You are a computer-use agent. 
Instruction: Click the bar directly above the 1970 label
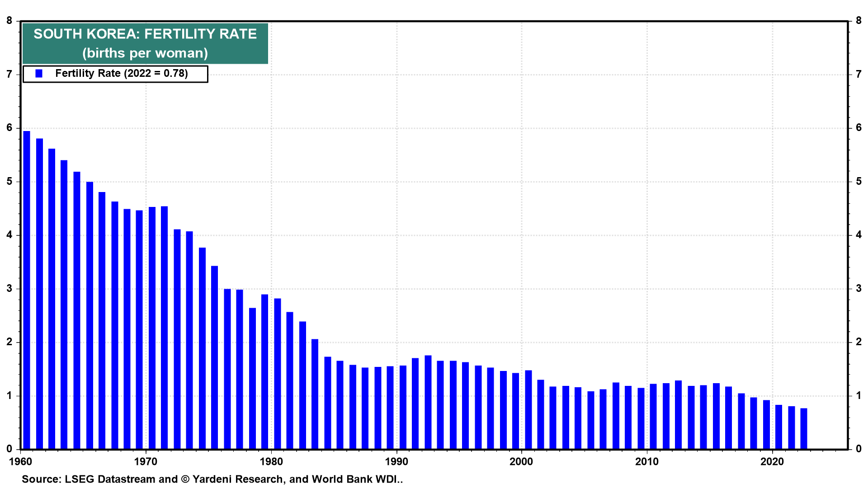pyautogui.click(x=152, y=328)
